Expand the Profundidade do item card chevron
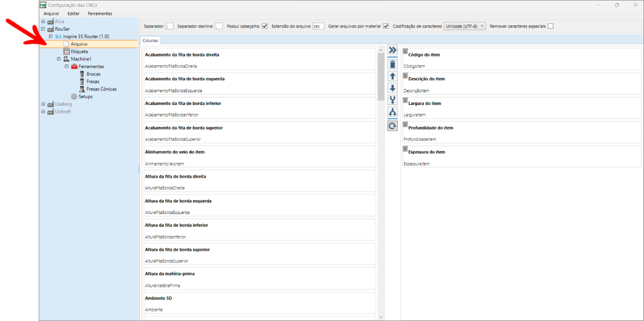This screenshot has width=644, height=321. pos(405,124)
